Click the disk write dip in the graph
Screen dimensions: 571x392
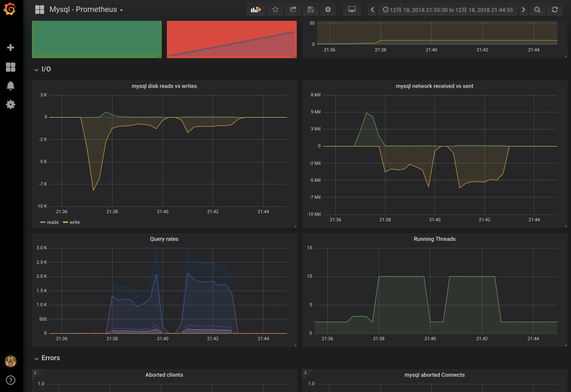point(93,190)
